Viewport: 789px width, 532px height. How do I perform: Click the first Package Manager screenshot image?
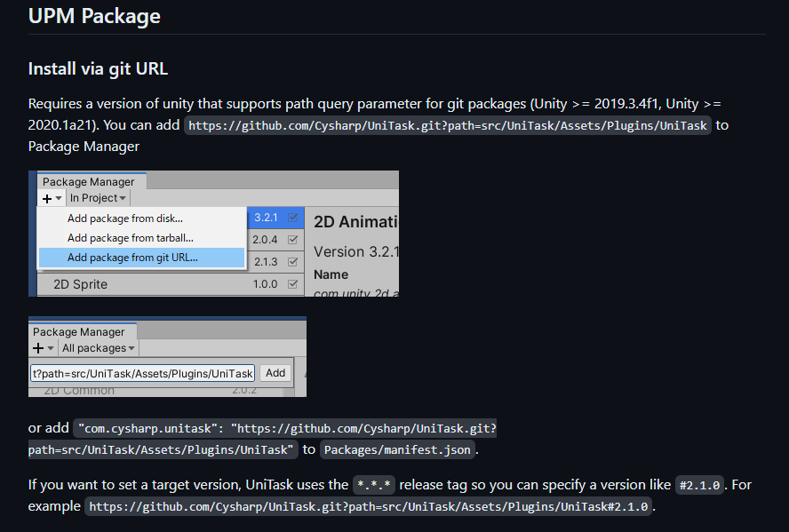(x=213, y=234)
